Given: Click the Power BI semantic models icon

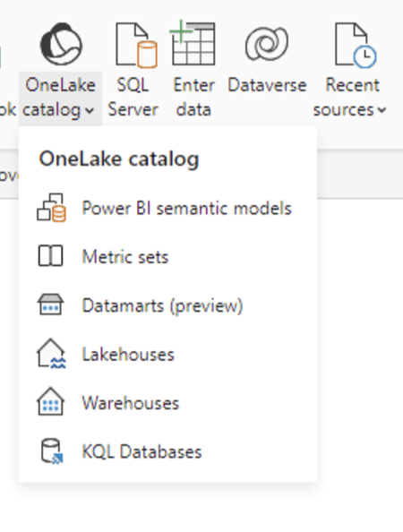Looking at the screenshot, I should click(51, 208).
